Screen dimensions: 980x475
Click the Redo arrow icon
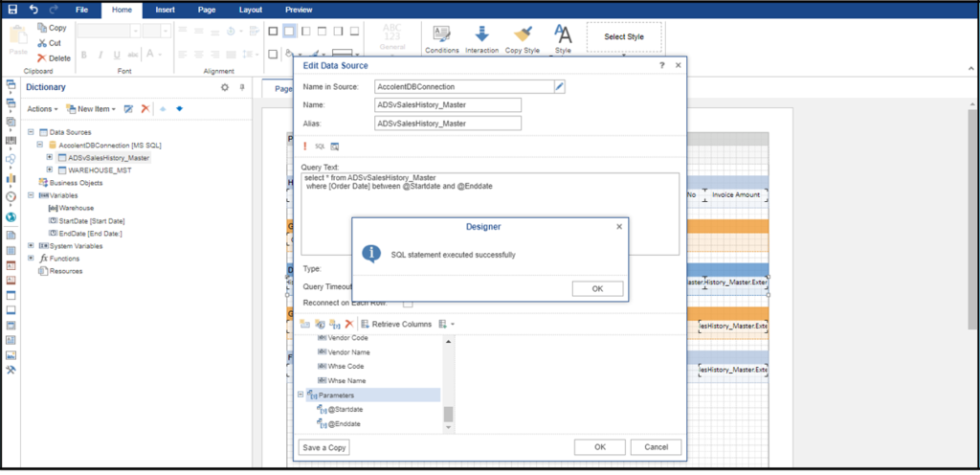pyautogui.click(x=54, y=10)
